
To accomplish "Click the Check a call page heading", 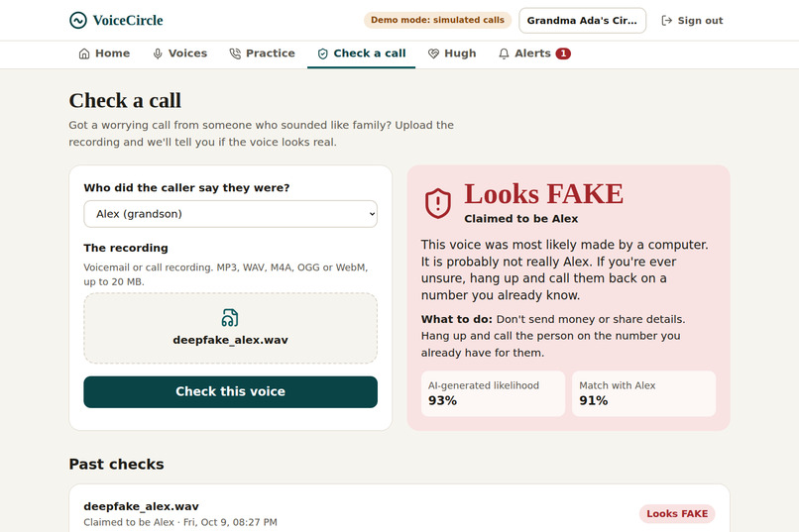I will (125, 101).
